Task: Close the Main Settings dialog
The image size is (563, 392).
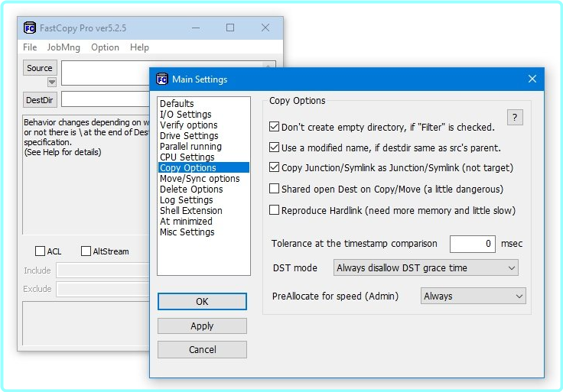Action: click(x=532, y=79)
